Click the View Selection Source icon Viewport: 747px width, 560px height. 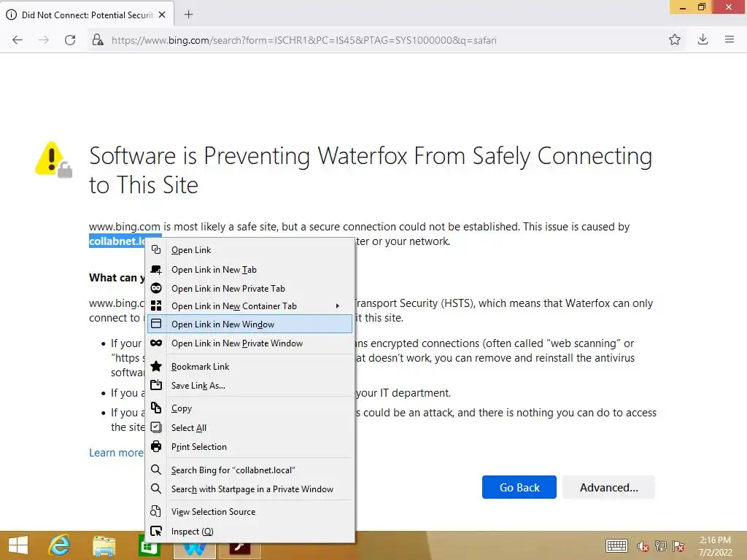(156, 511)
